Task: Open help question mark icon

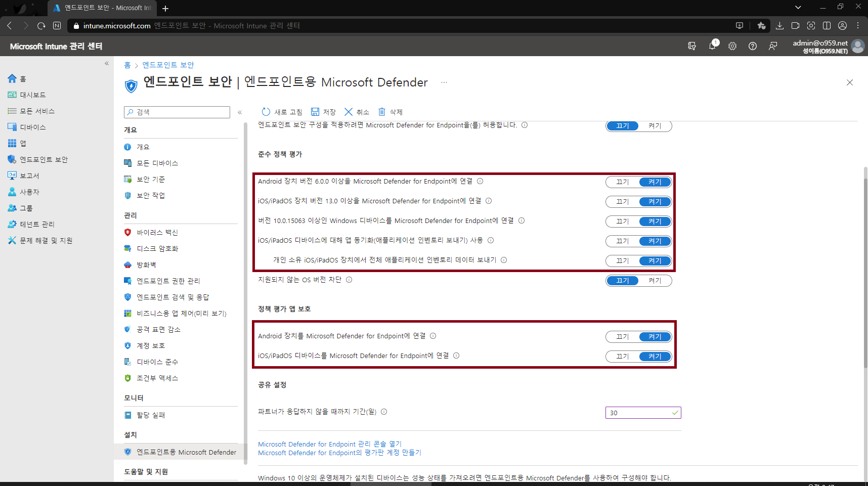Action: click(753, 46)
